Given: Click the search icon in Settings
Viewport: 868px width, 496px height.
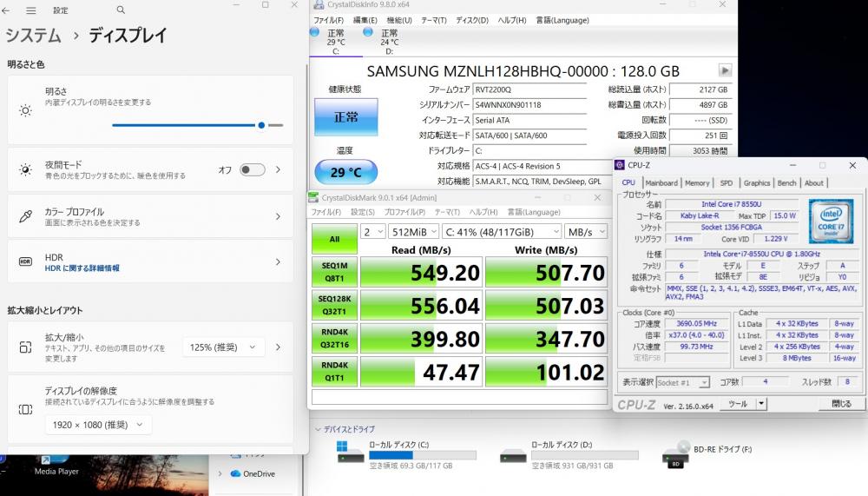Looking at the screenshot, I should pos(121,10).
